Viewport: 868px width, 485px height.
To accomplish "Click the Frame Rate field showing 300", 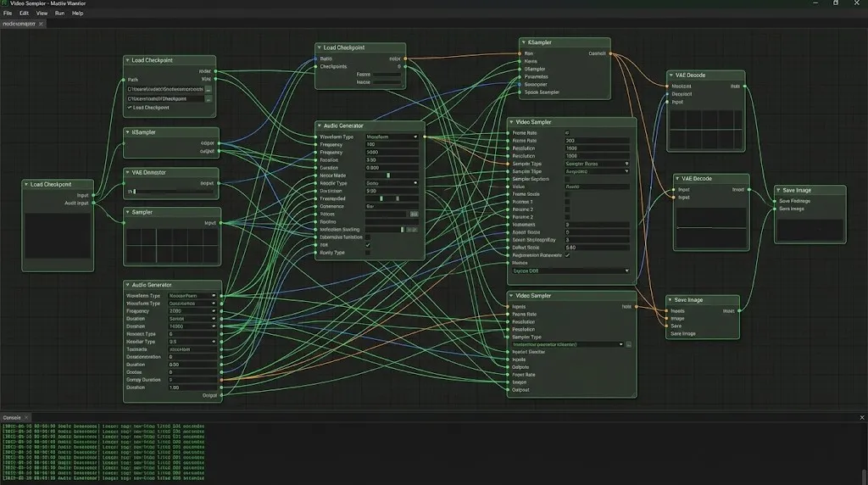I will tap(597, 141).
